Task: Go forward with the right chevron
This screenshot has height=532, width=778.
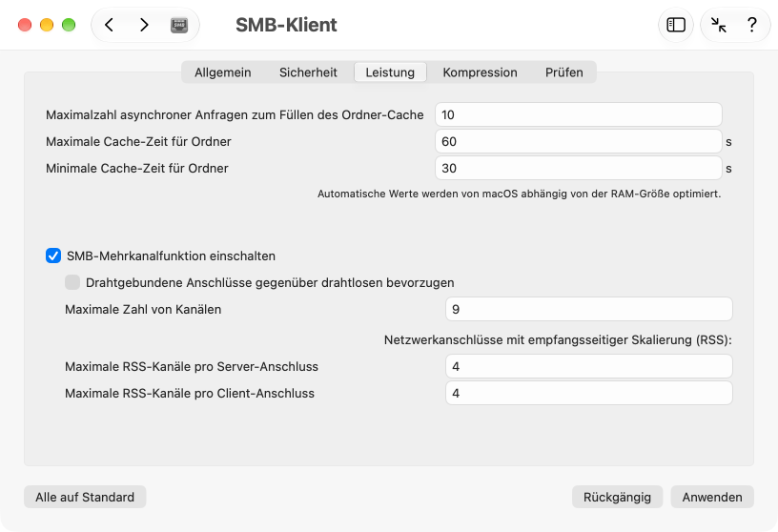Action: pyautogui.click(x=144, y=25)
